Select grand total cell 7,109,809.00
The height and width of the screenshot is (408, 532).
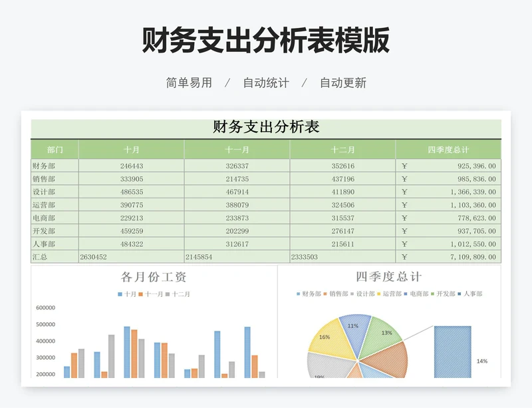(448, 257)
